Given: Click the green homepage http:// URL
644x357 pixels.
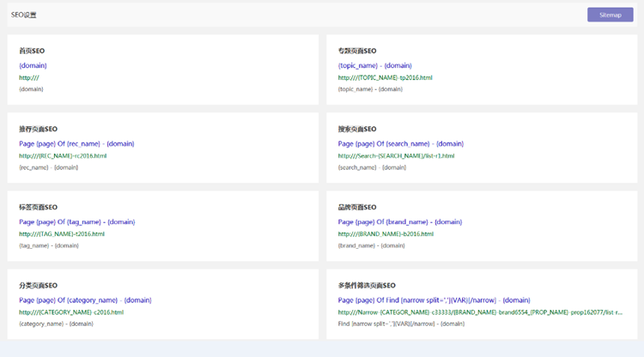Looking at the screenshot, I should [x=29, y=77].
